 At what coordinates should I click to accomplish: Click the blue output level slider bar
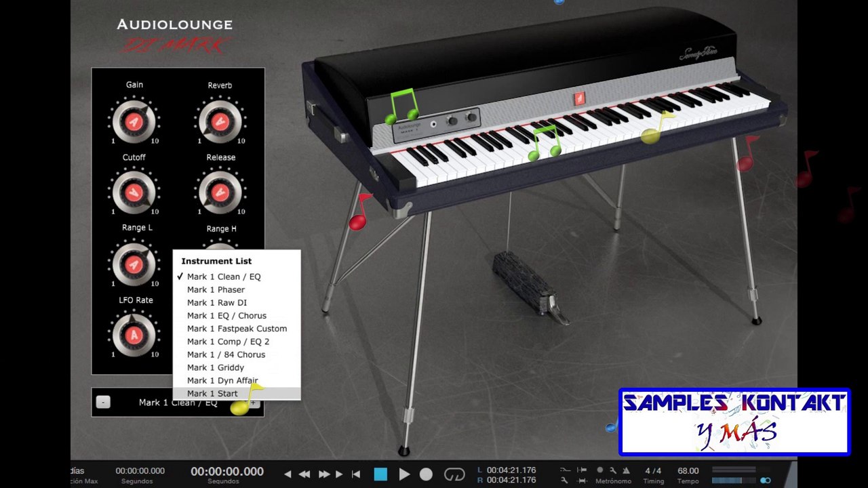(734, 481)
